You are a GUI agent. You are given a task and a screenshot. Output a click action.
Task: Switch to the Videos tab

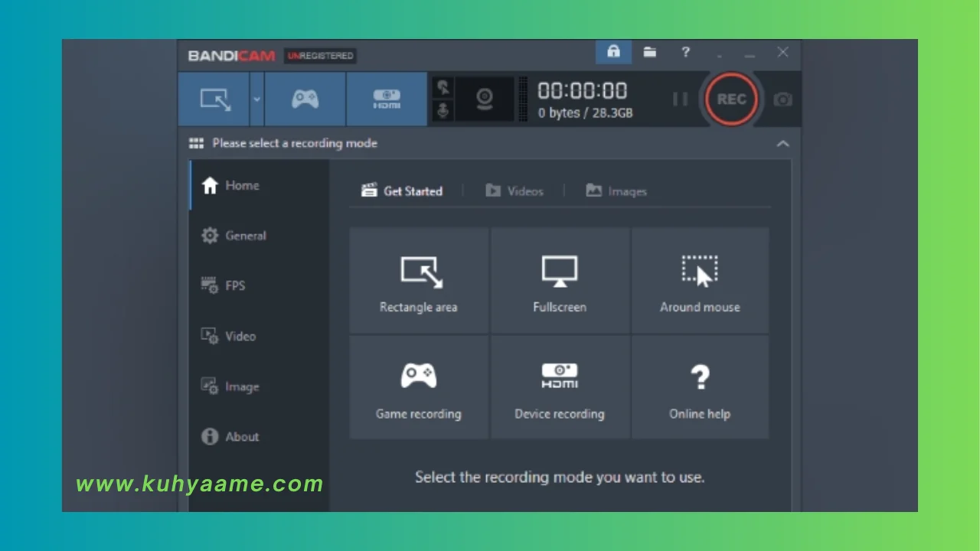(x=514, y=191)
